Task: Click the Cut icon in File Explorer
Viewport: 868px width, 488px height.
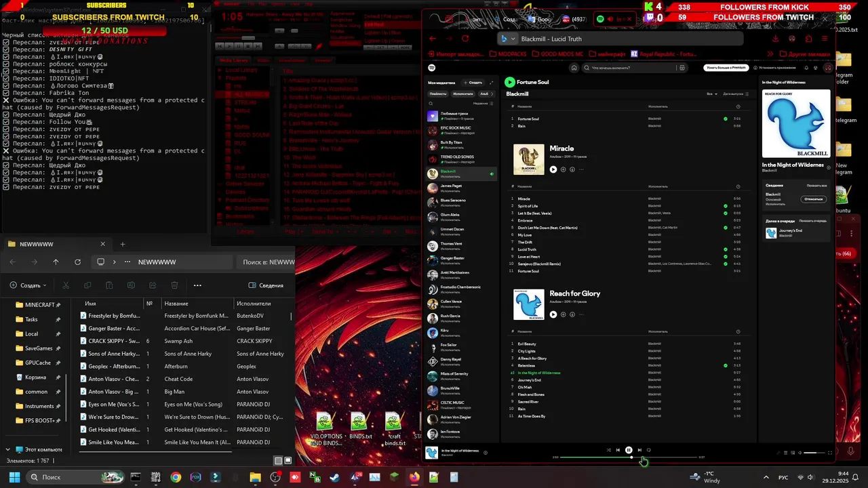Action: 66,285
